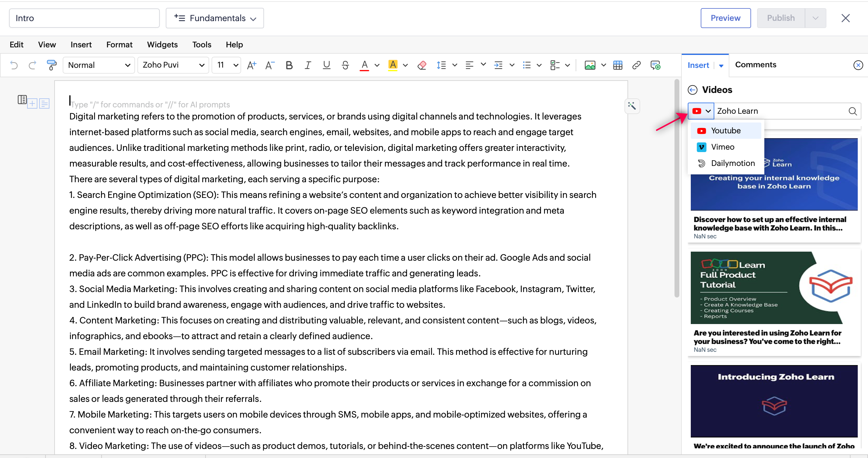
Task: Click the Preview button
Action: click(x=725, y=18)
